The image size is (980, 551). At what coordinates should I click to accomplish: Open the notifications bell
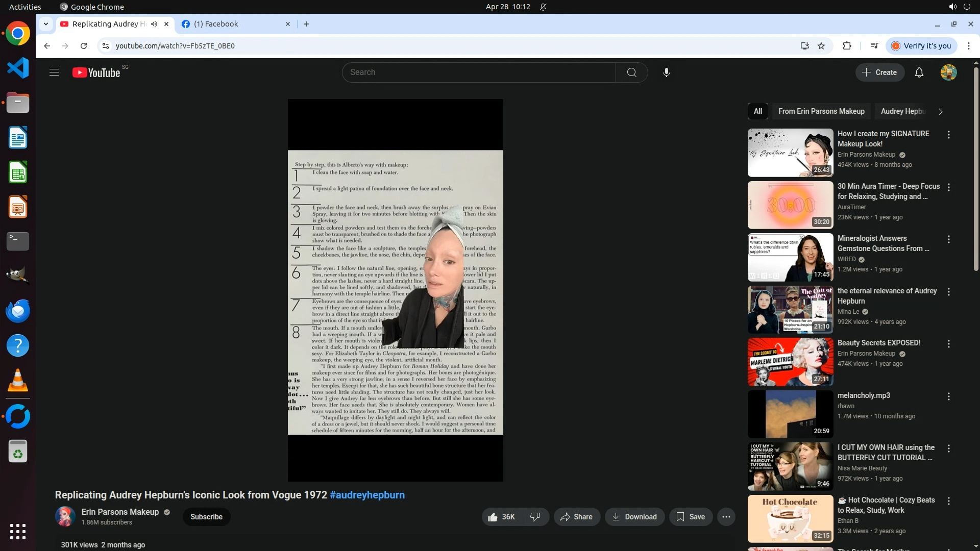point(919,72)
